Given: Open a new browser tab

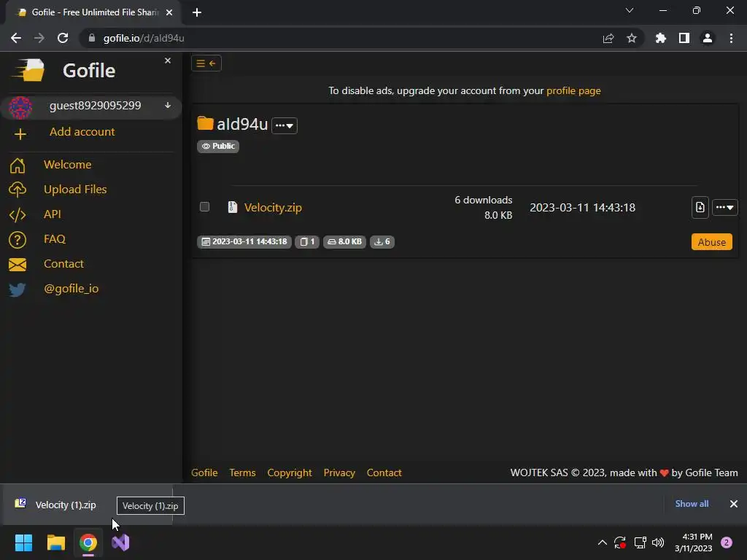Looking at the screenshot, I should [x=197, y=12].
